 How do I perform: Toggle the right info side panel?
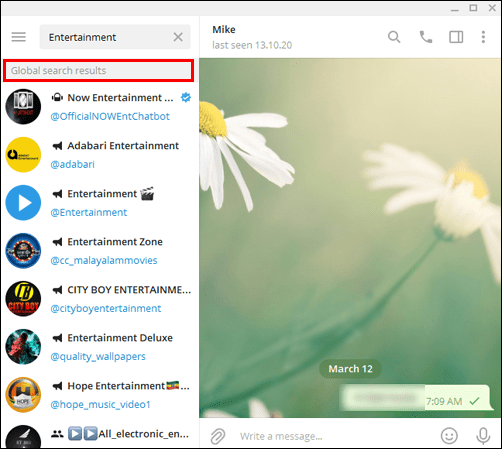(x=456, y=37)
